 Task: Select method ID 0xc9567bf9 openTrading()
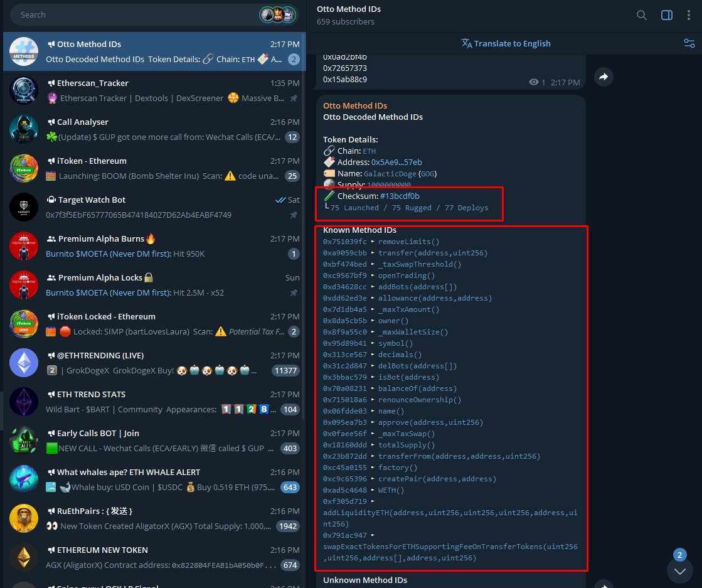[379, 276]
